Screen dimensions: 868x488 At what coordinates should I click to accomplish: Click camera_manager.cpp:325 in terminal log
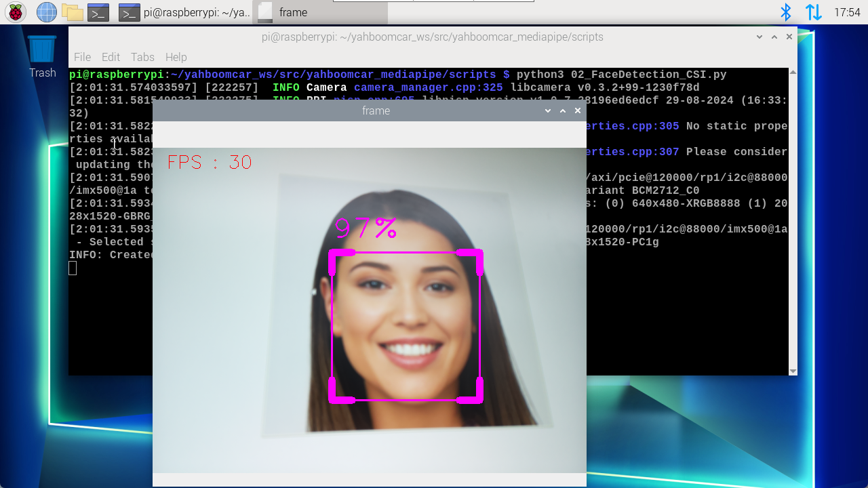coord(428,87)
